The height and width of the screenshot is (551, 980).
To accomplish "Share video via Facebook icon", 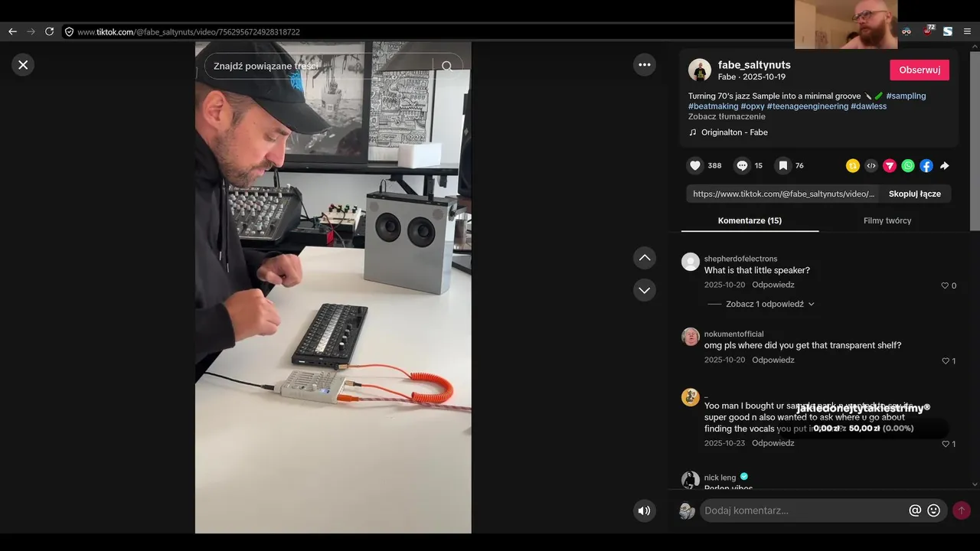I will tap(926, 165).
